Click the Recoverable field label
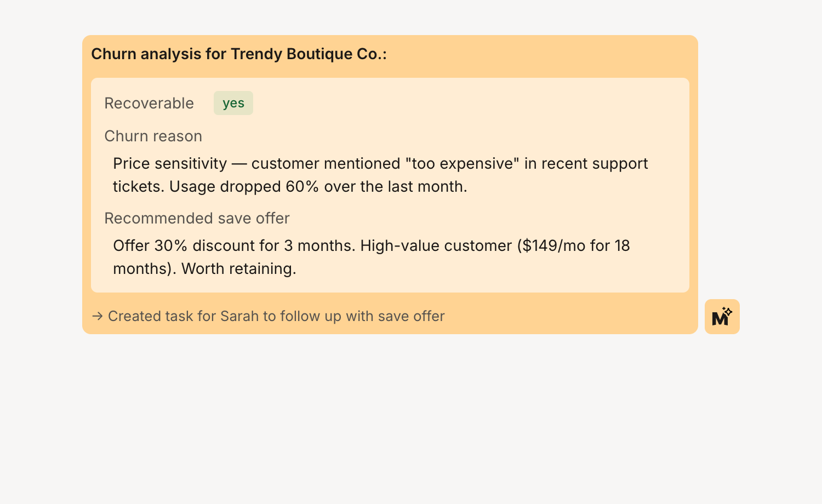Image resolution: width=822 pixels, height=504 pixels. pyautogui.click(x=149, y=103)
